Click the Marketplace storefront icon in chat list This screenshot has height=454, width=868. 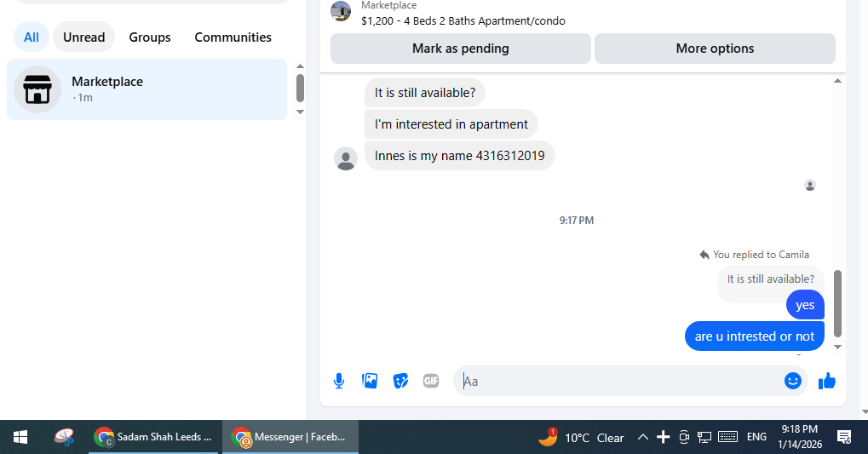[37, 89]
